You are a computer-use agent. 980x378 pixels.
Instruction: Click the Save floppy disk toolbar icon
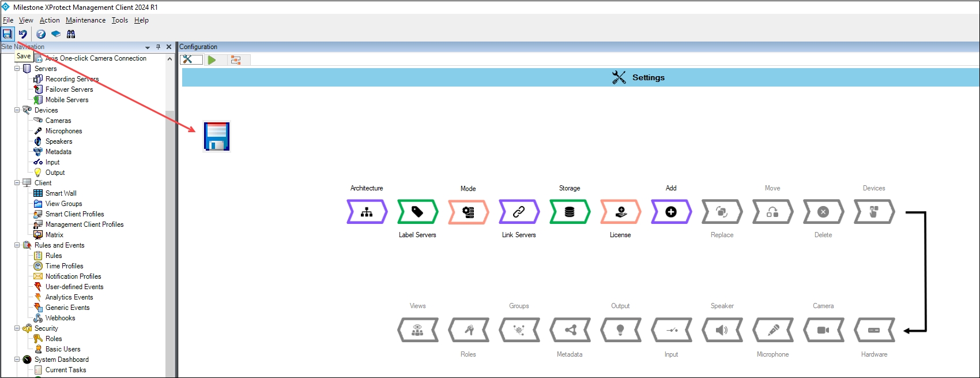coord(7,34)
